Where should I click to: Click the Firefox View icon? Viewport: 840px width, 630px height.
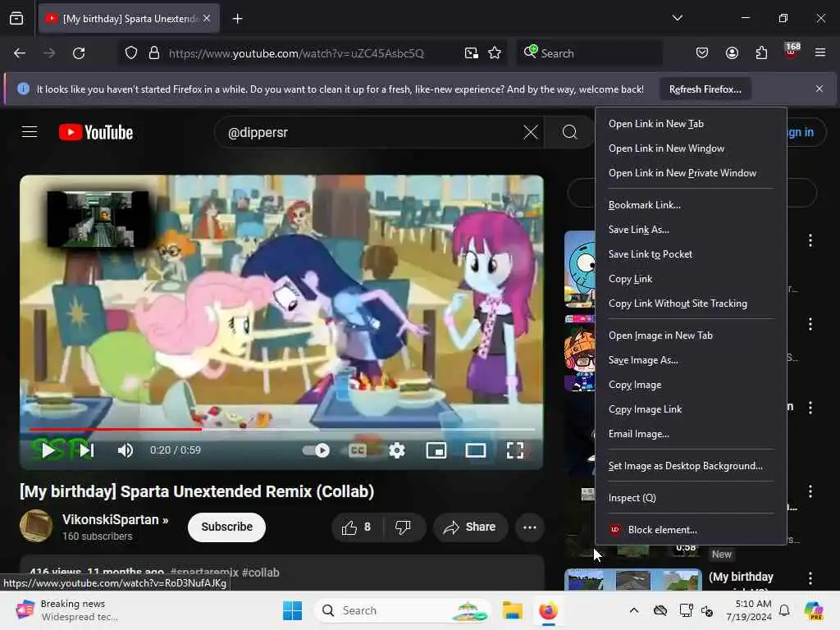tap(16, 19)
